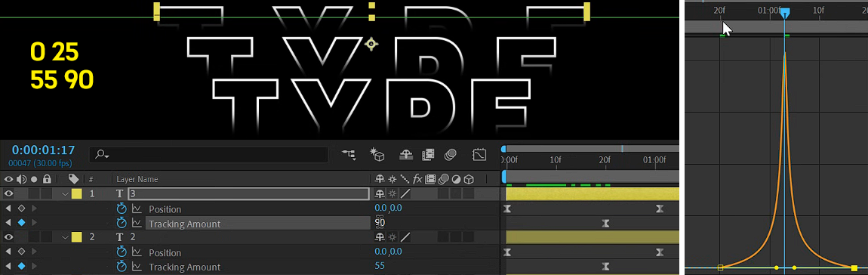Screen dimensions: 868x275
Task: Toggle the shy switch on layer 3
Action: click(x=380, y=193)
